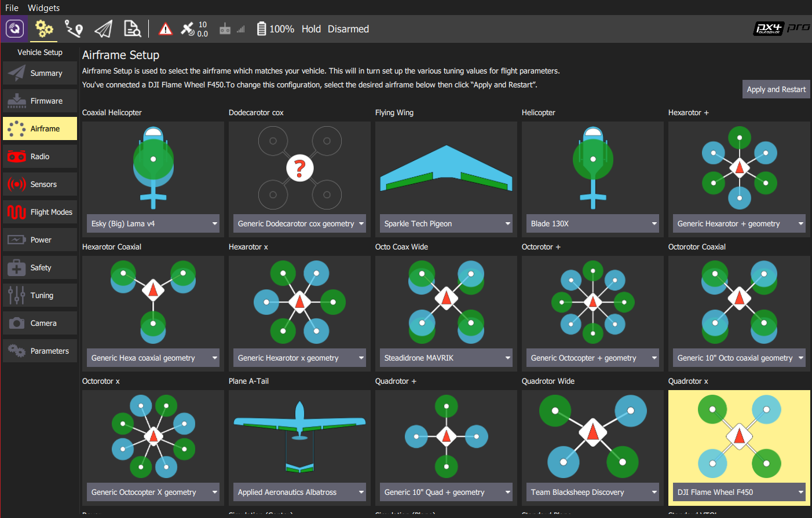This screenshot has height=518, width=812.
Task: Open the Widgets menu
Action: pyautogui.click(x=43, y=8)
